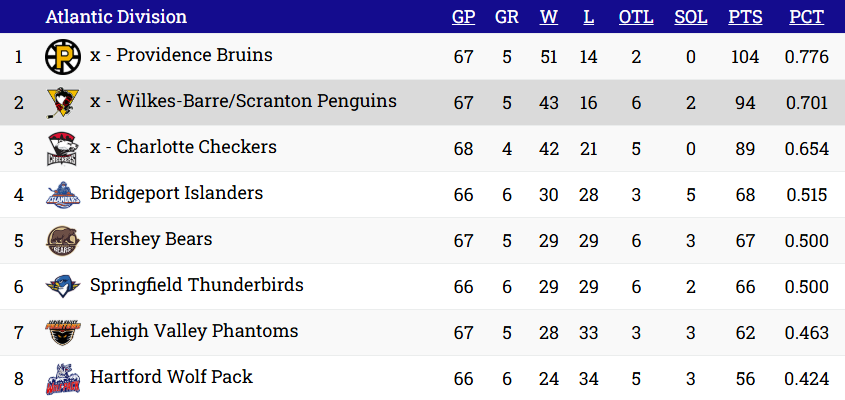Click the Springfield Thunderbirds logo
The image size is (845, 400).
tap(63, 287)
